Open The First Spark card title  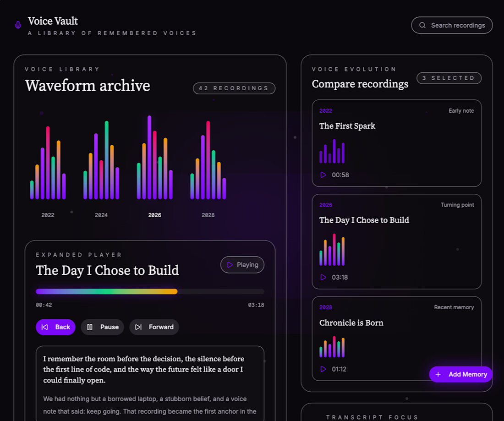pos(347,126)
